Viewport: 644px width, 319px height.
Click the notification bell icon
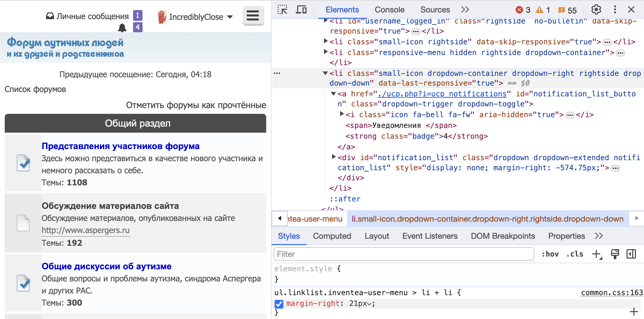[x=122, y=28]
